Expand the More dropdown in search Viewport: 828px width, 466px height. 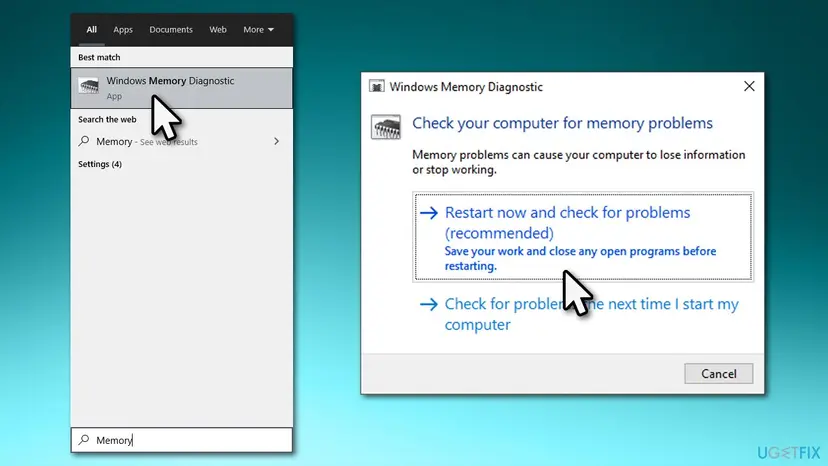[x=258, y=30]
